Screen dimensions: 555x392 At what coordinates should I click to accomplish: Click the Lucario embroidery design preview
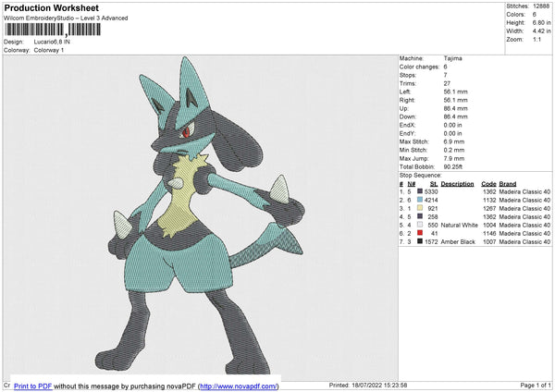click(x=200, y=215)
